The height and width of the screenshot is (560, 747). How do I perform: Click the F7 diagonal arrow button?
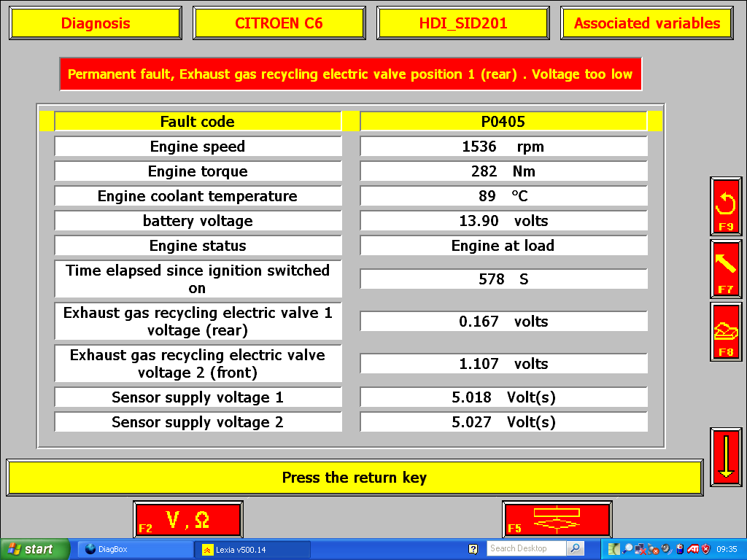tap(726, 269)
